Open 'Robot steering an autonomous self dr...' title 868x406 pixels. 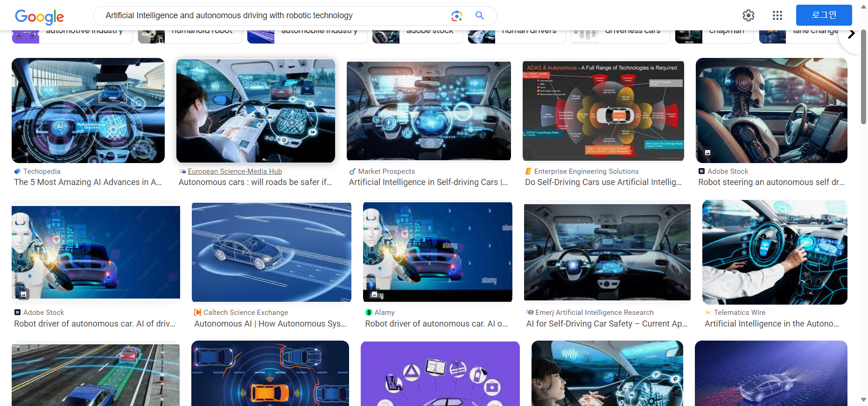tap(771, 182)
